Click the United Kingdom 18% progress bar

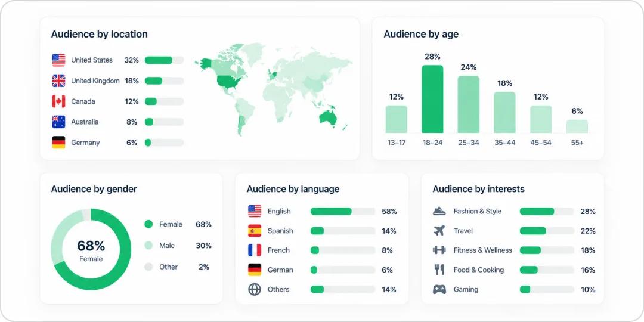point(165,80)
